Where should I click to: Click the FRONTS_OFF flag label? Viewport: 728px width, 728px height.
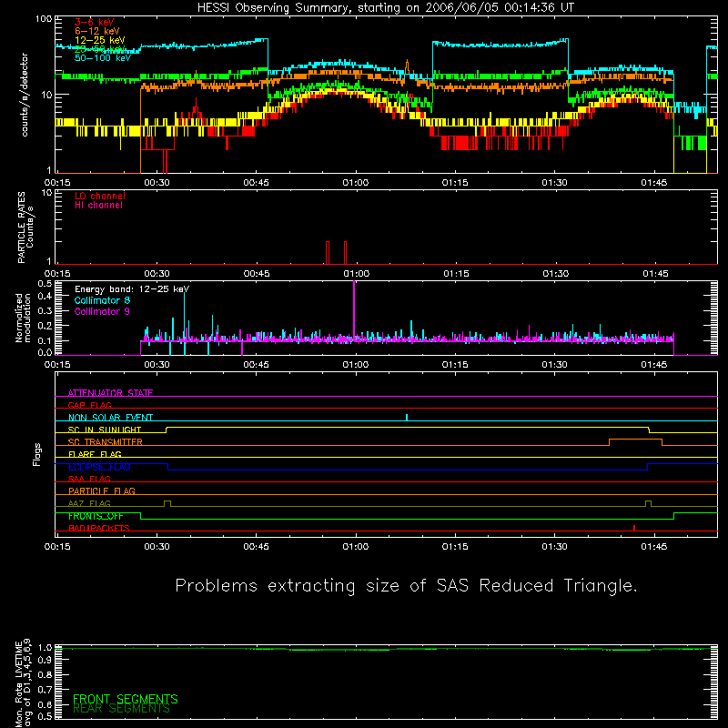(96, 516)
